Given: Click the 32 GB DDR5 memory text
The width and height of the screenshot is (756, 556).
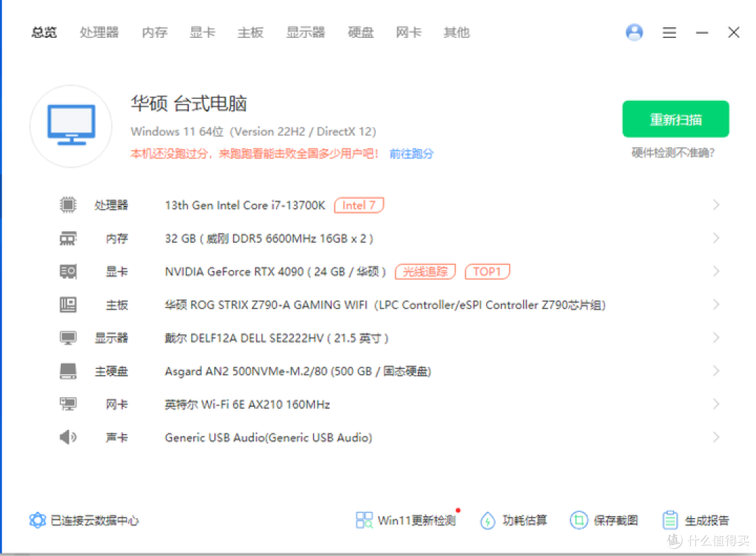Looking at the screenshot, I should coord(269,239).
